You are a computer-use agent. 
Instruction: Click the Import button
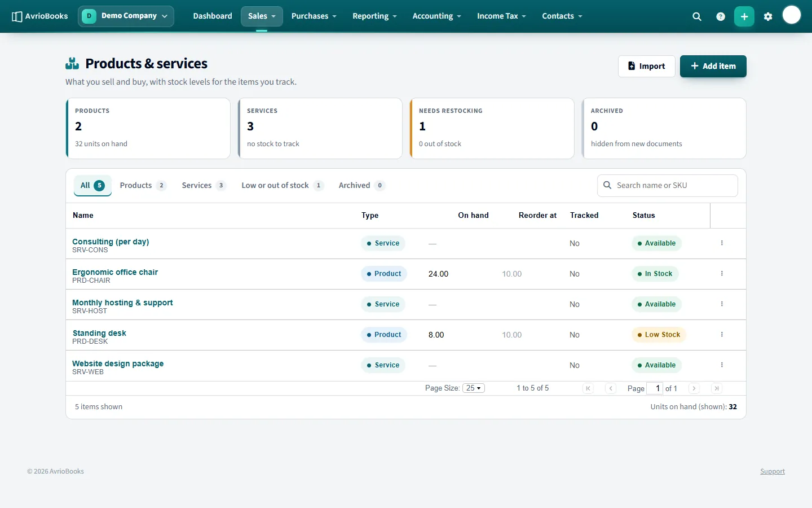click(x=646, y=66)
